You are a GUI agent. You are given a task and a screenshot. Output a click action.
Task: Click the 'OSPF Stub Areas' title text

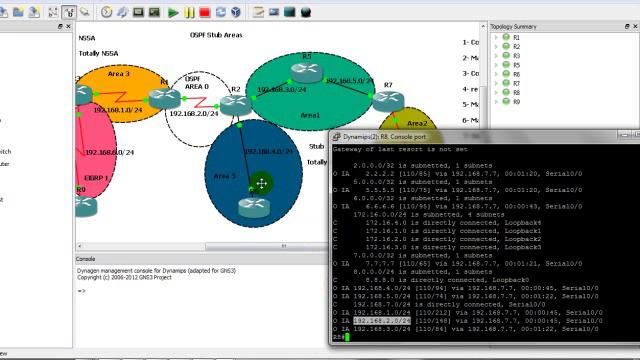[216, 35]
